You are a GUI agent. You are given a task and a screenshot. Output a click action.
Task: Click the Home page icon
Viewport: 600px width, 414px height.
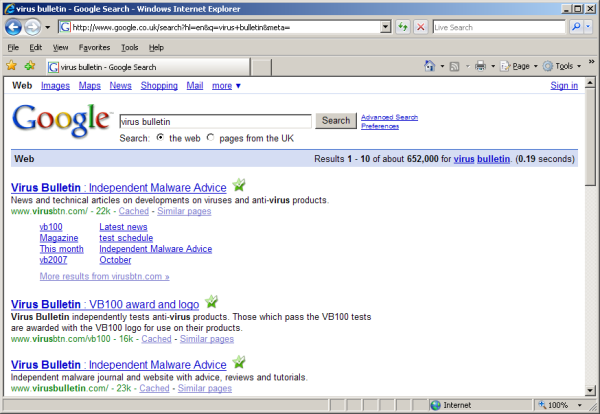point(429,66)
